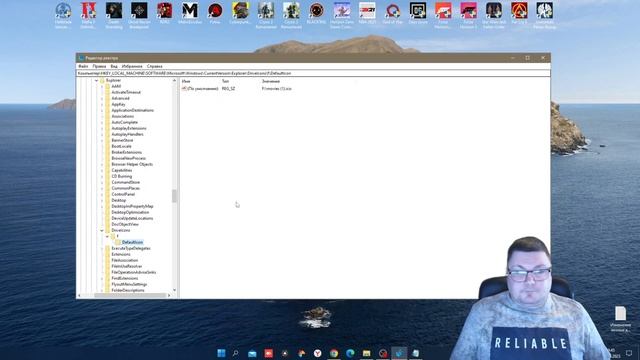The width and height of the screenshot is (640, 360).
Task: Click the tree scroll-down arrow
Action: tap(174, 290)
